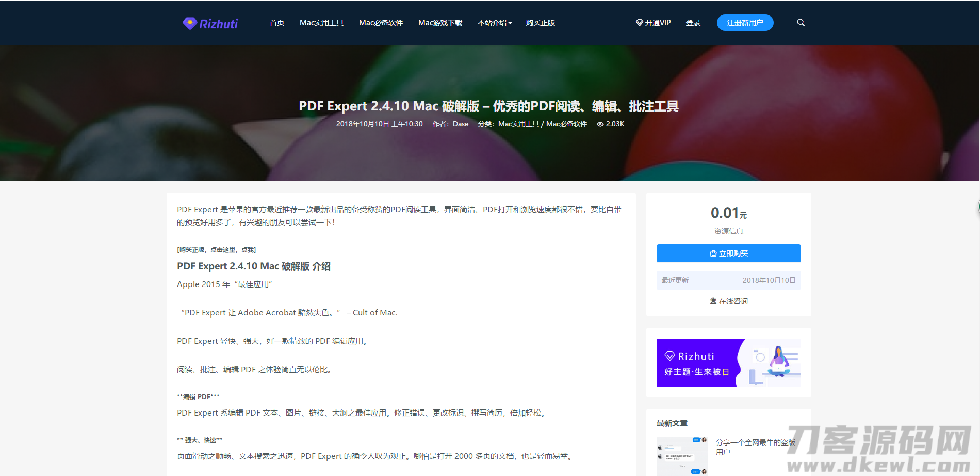Select 首页 in the navigation menu
980x476 pixels.
(276, 23)
